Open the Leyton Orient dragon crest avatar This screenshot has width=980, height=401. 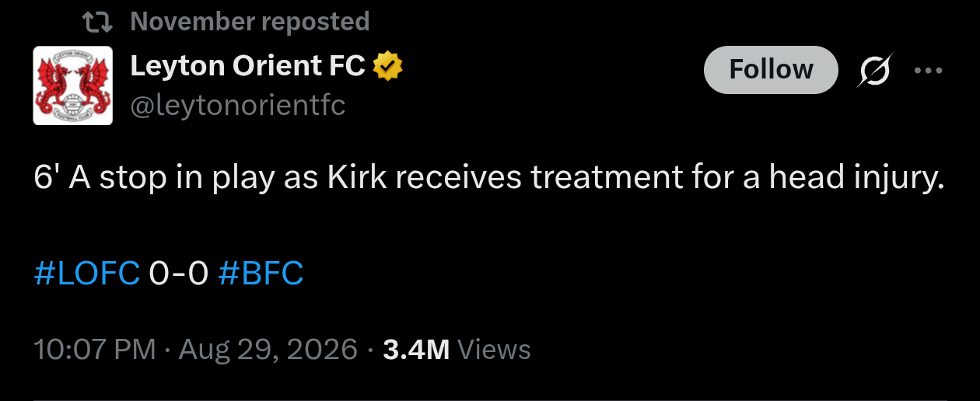point(73,85)
